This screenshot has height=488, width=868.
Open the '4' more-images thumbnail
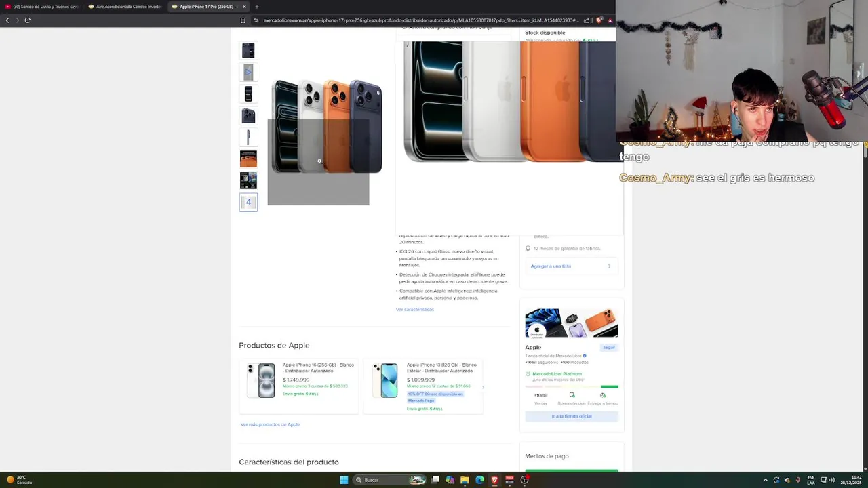coord(248,202)
